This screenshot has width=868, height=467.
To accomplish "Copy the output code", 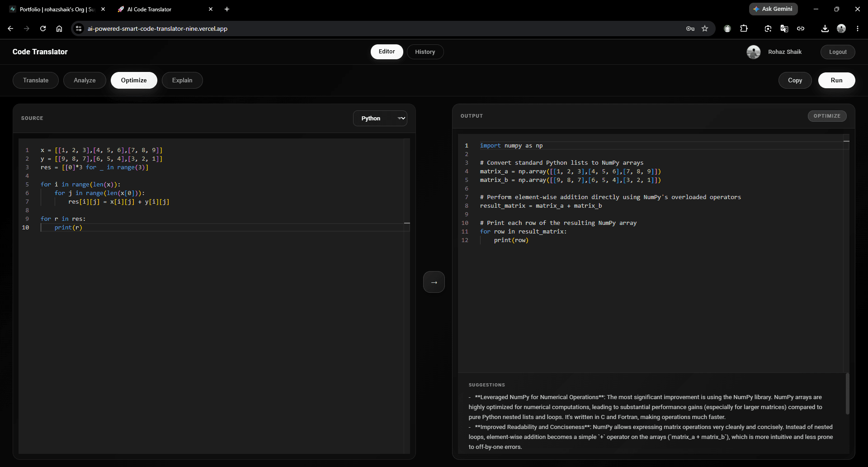I will [x=795, y=80].
